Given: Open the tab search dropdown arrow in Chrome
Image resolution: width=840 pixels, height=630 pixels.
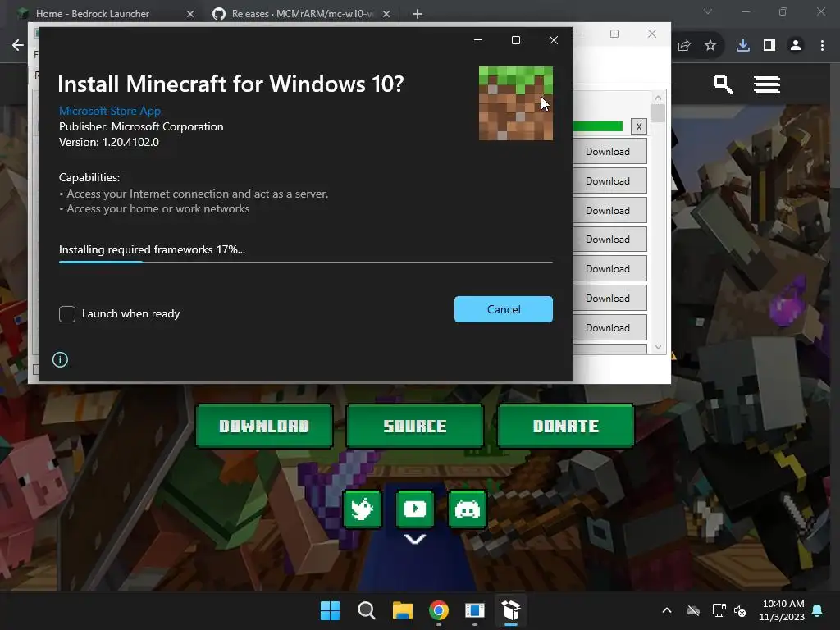Looking at the screenshot, I should pyautogui.click(x=708, y=11).
